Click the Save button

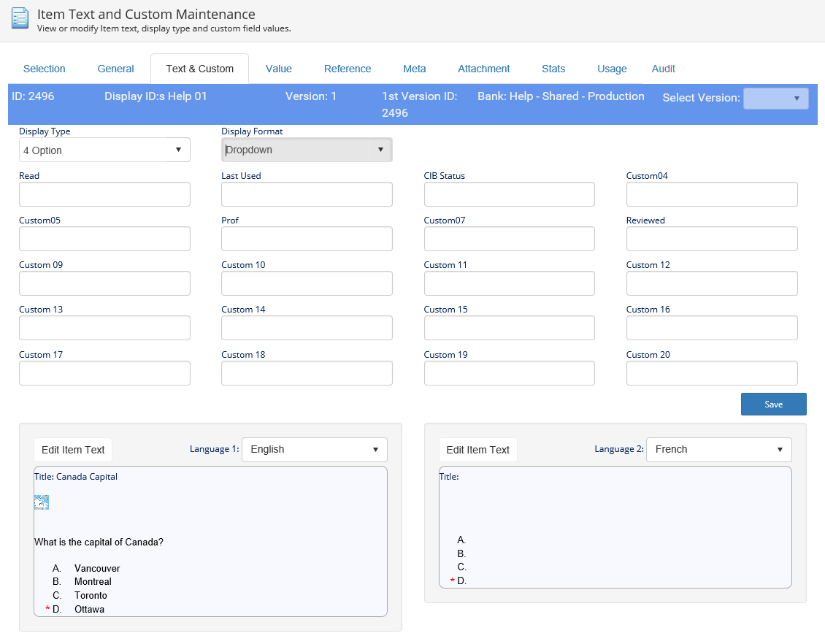click(x=773, y=405)
